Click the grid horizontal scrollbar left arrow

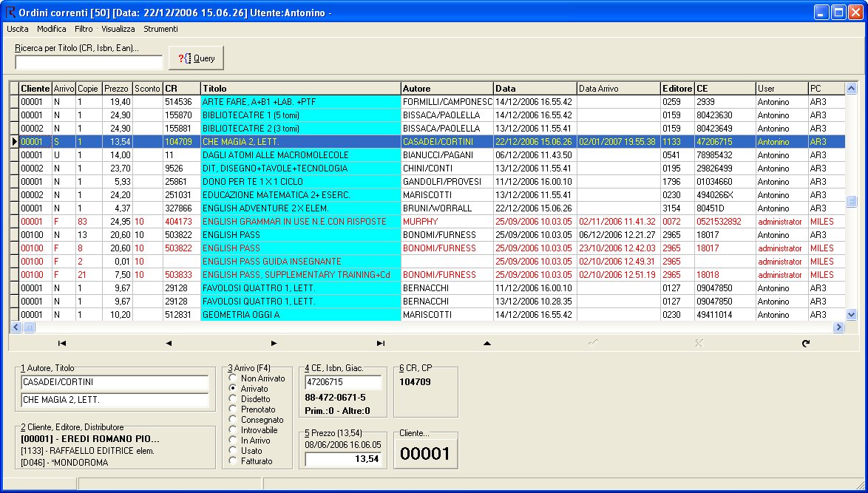[16, 327]
